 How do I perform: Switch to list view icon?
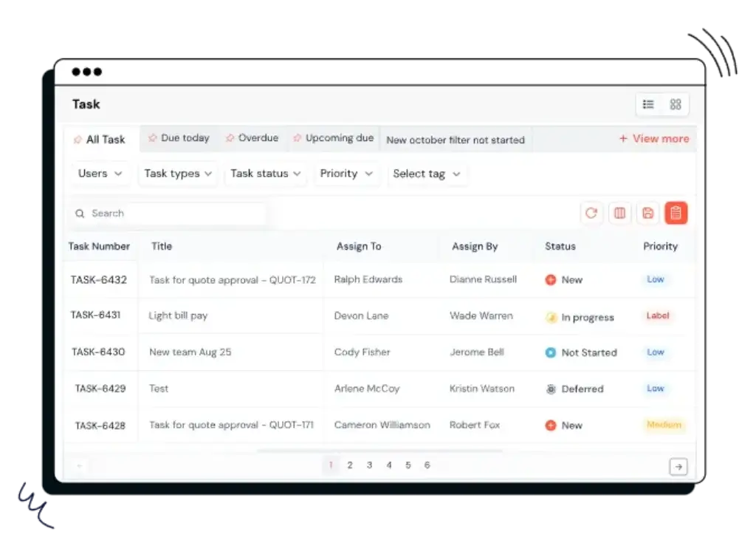pyautogui.click(x=648, y=104)
